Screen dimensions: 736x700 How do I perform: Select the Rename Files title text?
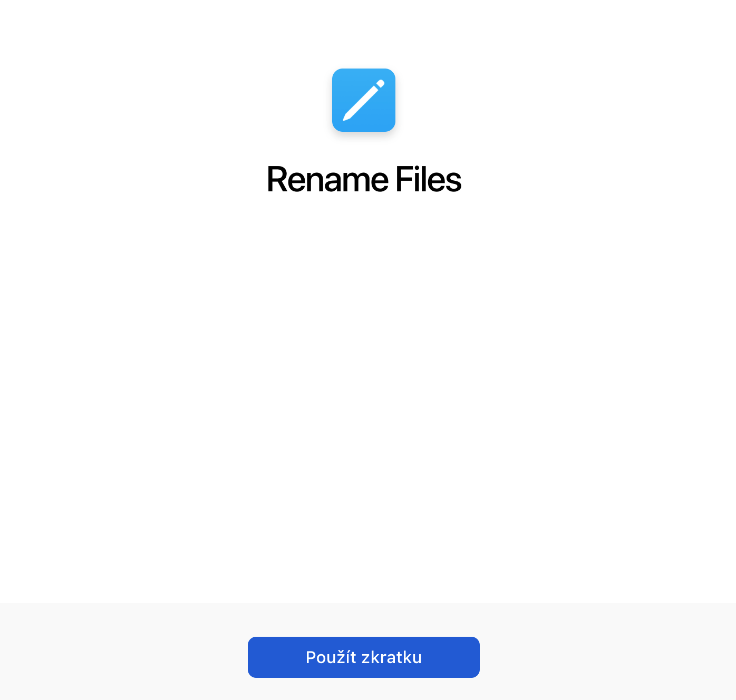coord(364,180)
